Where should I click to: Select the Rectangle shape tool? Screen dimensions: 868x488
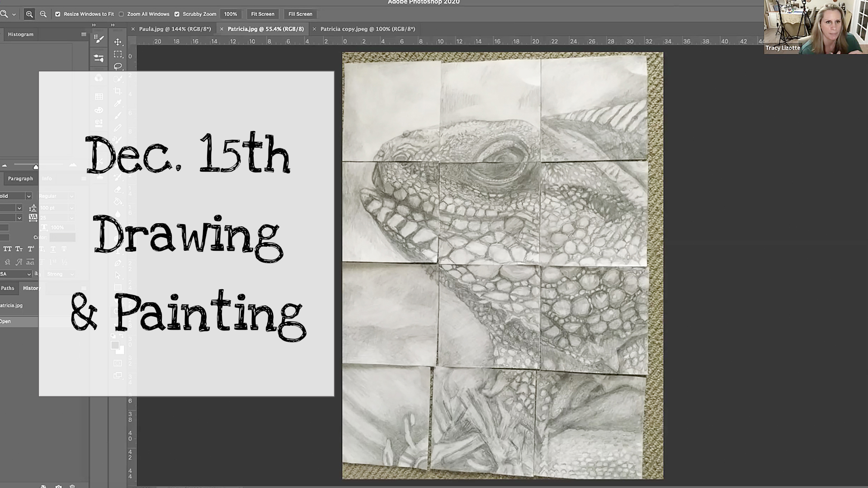click(x=118, y=287)
